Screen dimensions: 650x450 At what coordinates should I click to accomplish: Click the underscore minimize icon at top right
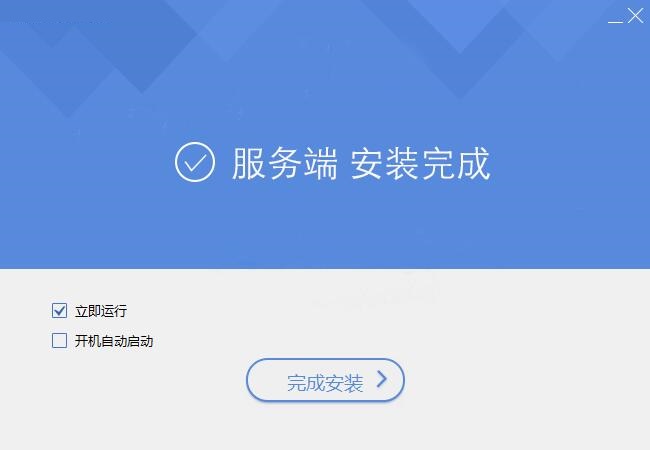click(615, 21)
